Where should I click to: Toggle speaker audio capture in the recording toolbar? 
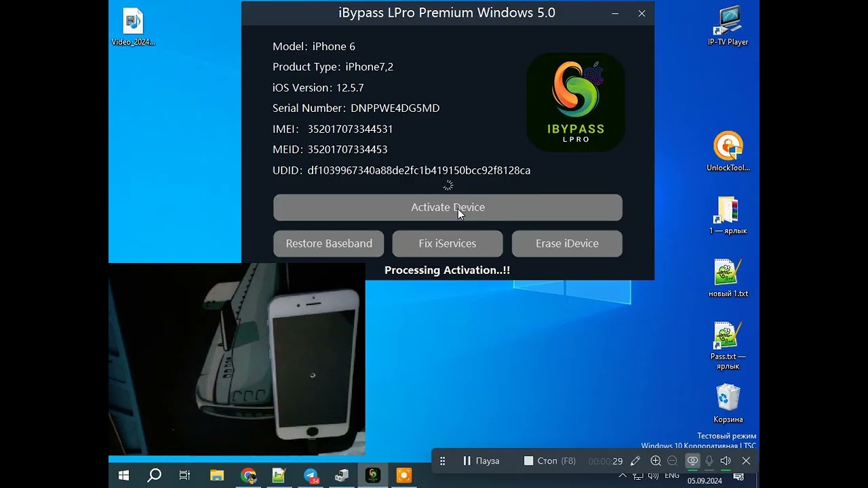point(725,460)
